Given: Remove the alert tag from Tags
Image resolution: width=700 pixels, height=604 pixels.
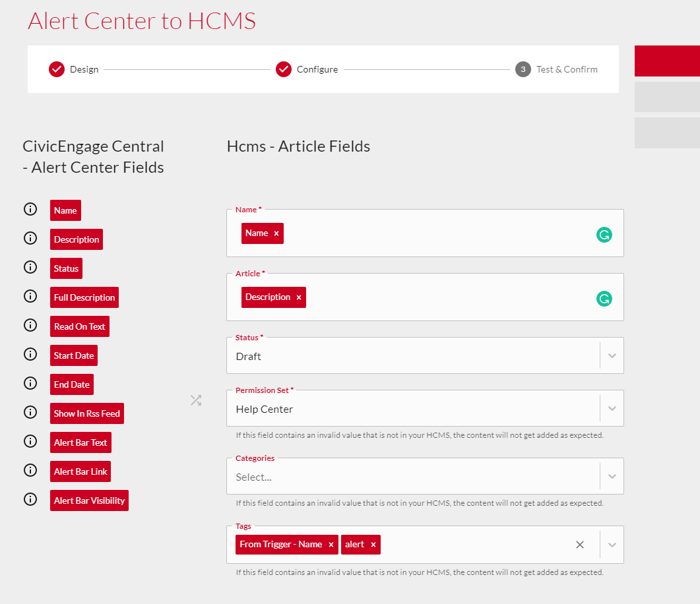Looking at the screenshot, I should tap(373, 545).
